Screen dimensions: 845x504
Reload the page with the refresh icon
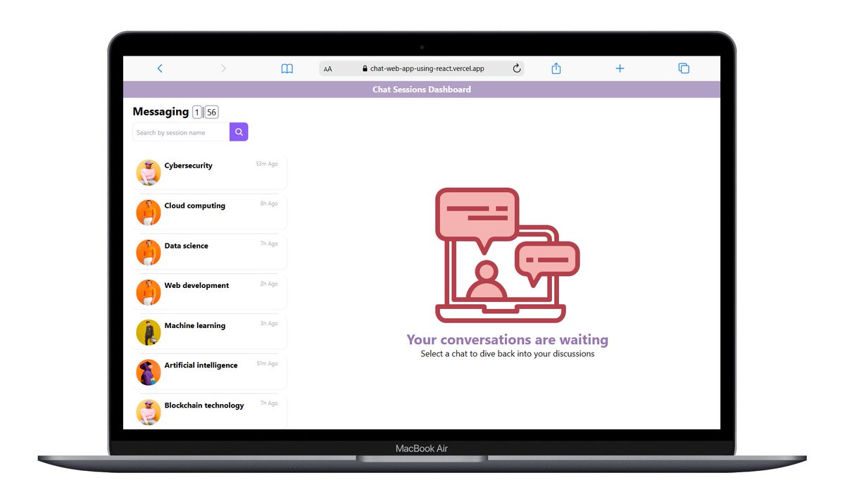coord(516,68)
